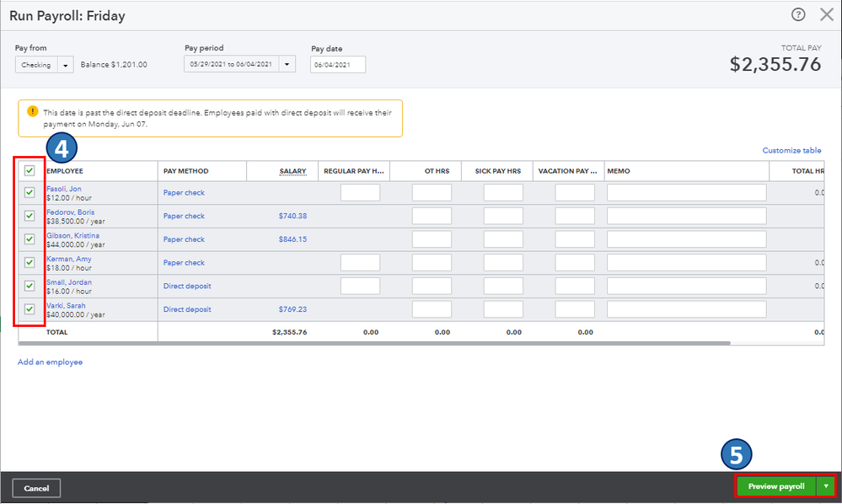The height and width of the screenshot is (504, 842).
Task: Deselect the Varki, Sarah checkbox
Action: 29,308
